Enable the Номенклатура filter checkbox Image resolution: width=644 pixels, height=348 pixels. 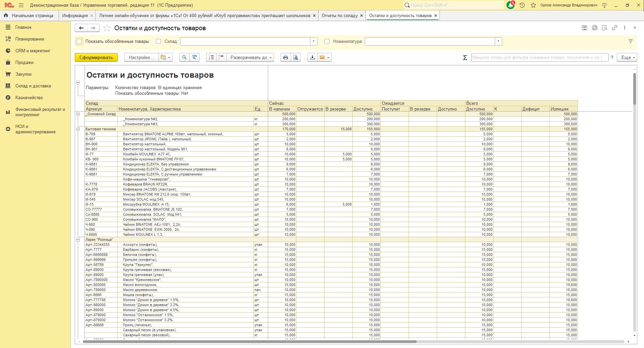tap(327, 42)
